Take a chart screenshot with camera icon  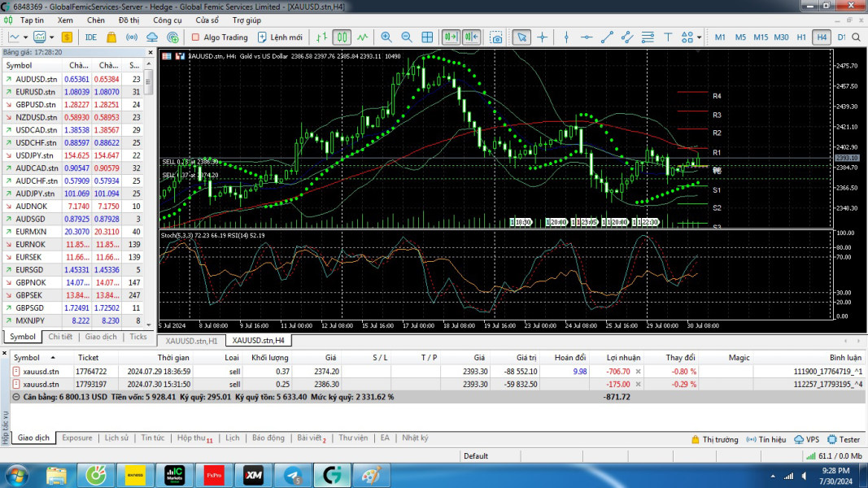[496, 37]
